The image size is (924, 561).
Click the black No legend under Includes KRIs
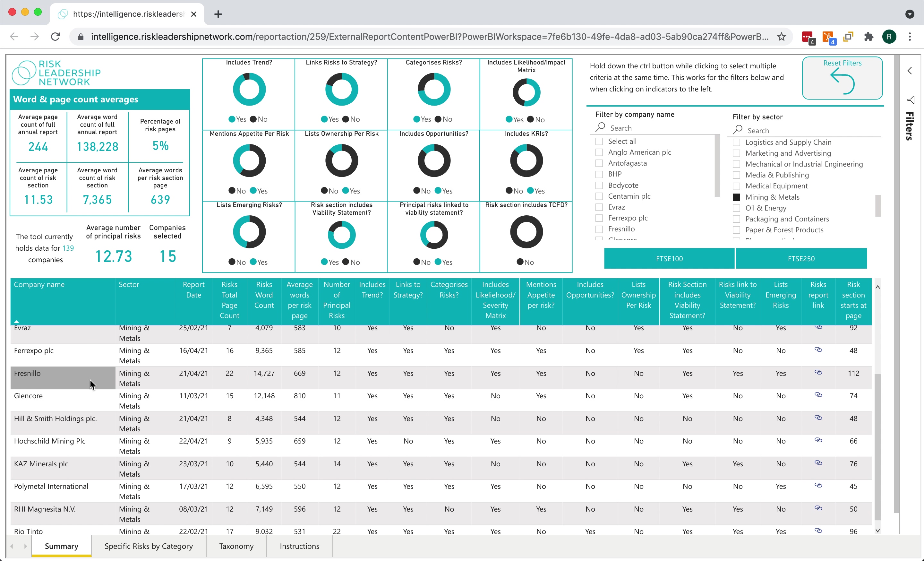(514, 191)
